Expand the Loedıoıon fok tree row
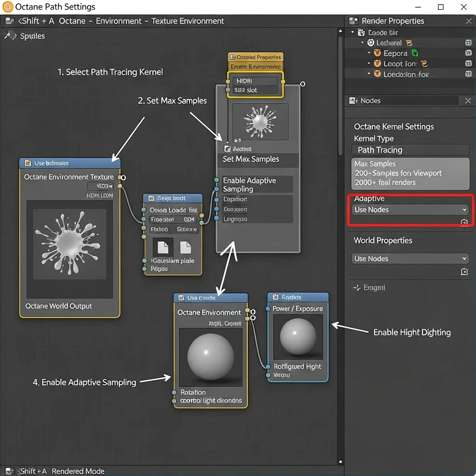Screen dimensions: 476x476 click(x=369, y=73)
